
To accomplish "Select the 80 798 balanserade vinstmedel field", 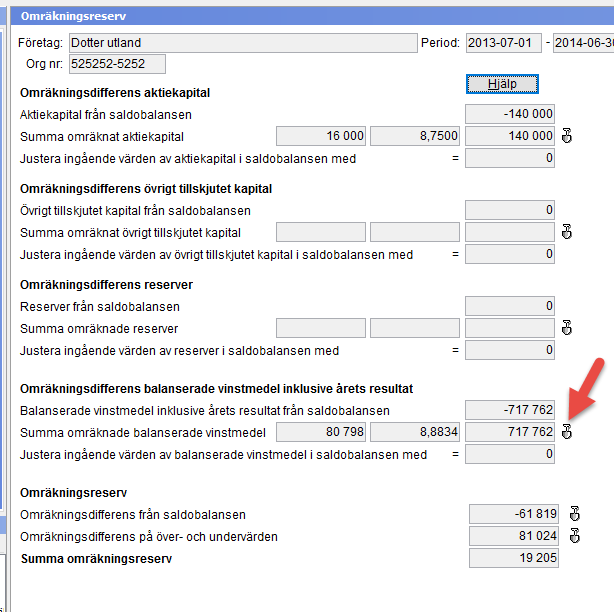I will coord(321,432).
